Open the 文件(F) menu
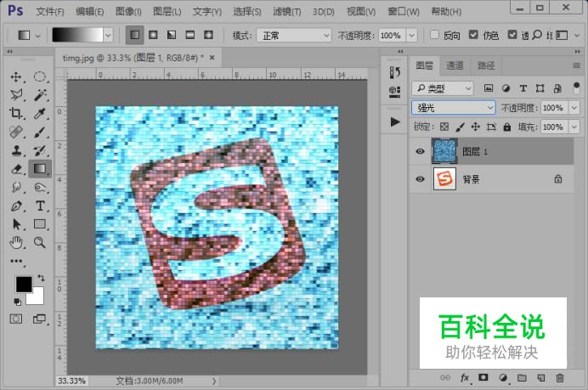 click(50, 12)
